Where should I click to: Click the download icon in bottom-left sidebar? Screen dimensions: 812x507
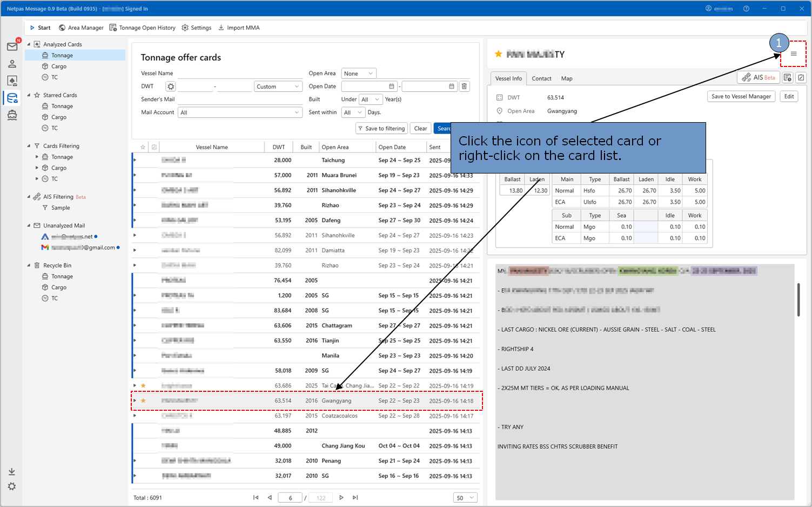pos(12,472)
